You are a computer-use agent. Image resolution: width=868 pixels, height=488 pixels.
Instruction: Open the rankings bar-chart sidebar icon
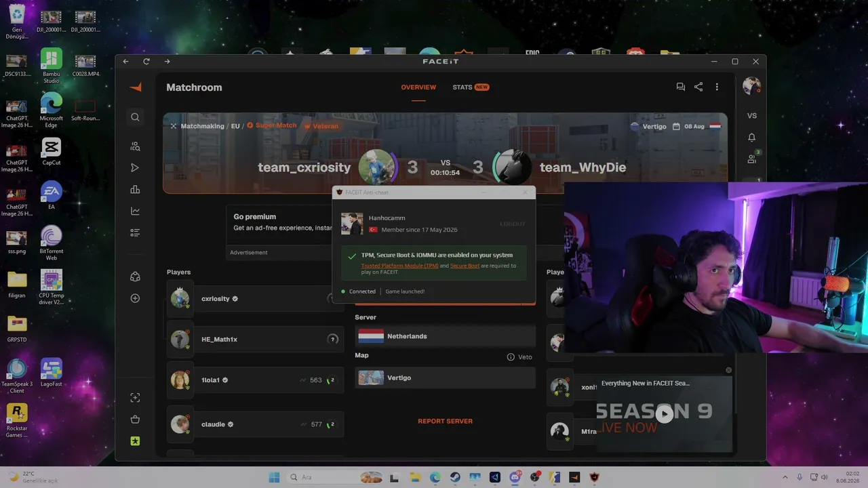pos(135,190)
